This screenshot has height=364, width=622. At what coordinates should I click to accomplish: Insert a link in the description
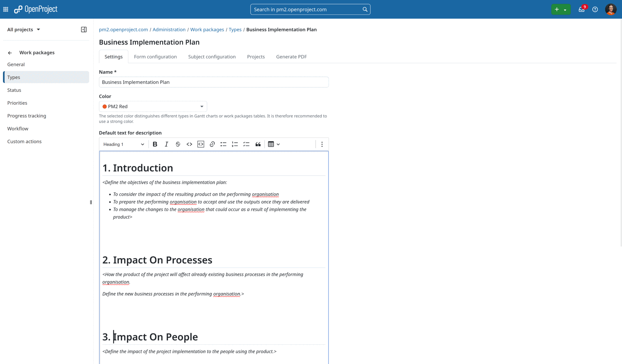coord(212,144)
